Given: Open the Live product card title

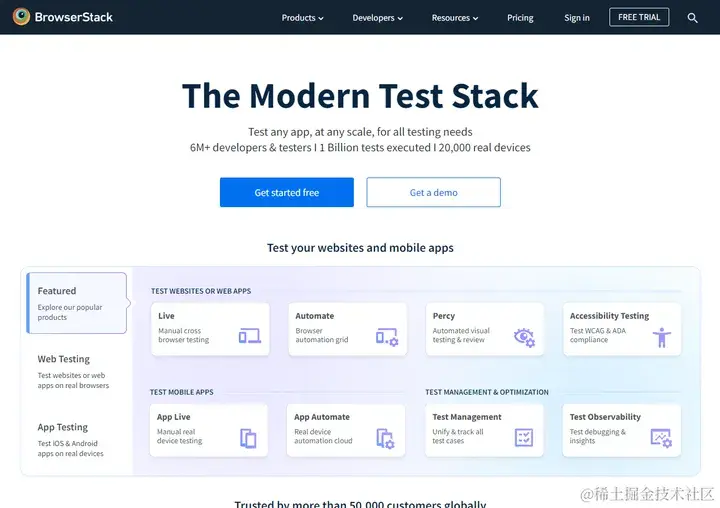Looking at the screenshot, I should 166,316.
